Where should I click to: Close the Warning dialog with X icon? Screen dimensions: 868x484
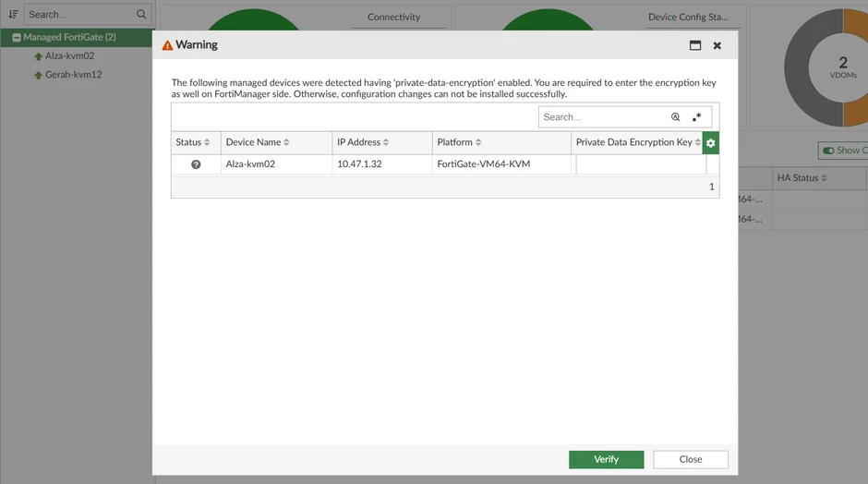(x=717, y=45)
